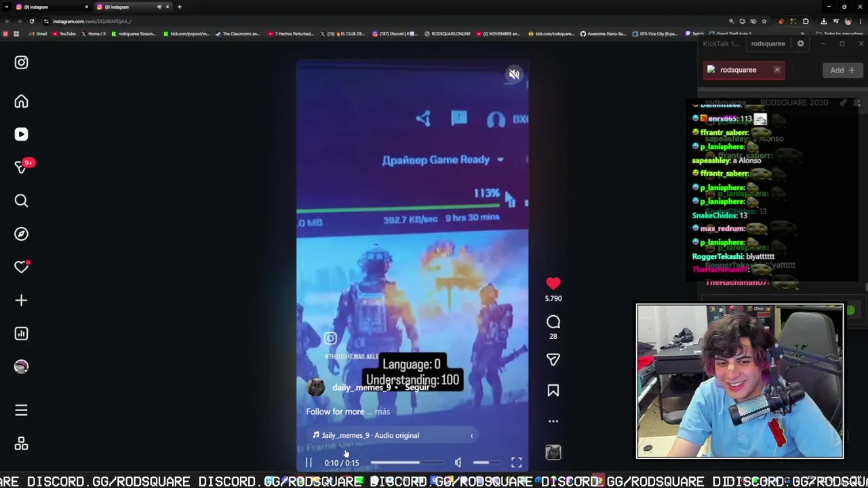Open the Gmail bookmark
Image resolution: width=868 pixels, height=488 pixels.
[x=39, y=33]
